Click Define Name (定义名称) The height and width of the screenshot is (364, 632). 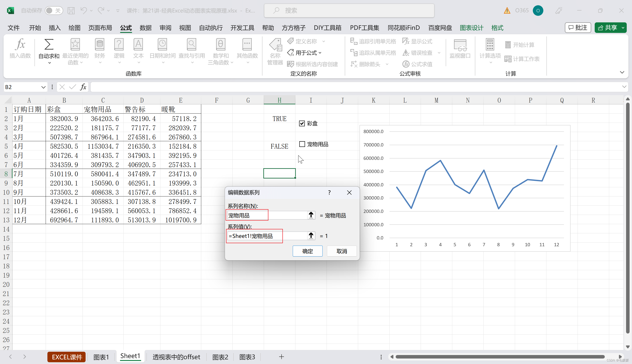pos(302,41)
